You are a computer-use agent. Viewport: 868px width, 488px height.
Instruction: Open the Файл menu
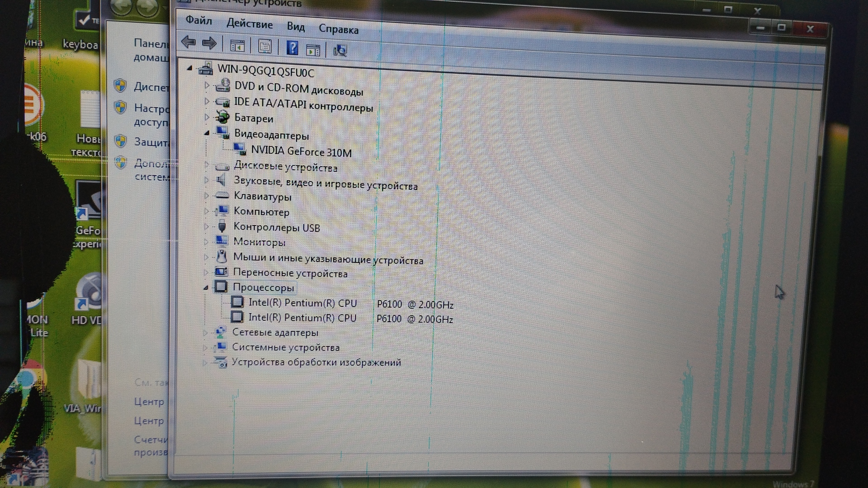click(198, 21)
